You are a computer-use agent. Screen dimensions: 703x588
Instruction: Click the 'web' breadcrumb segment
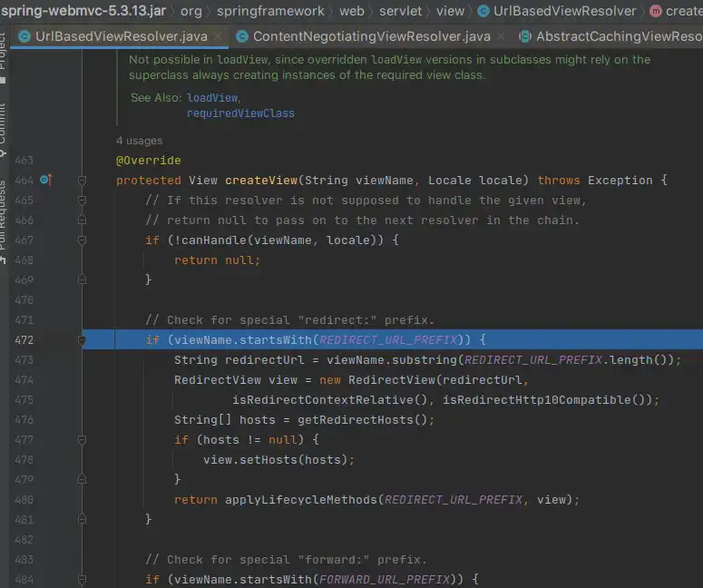click(x=352, y=11)
